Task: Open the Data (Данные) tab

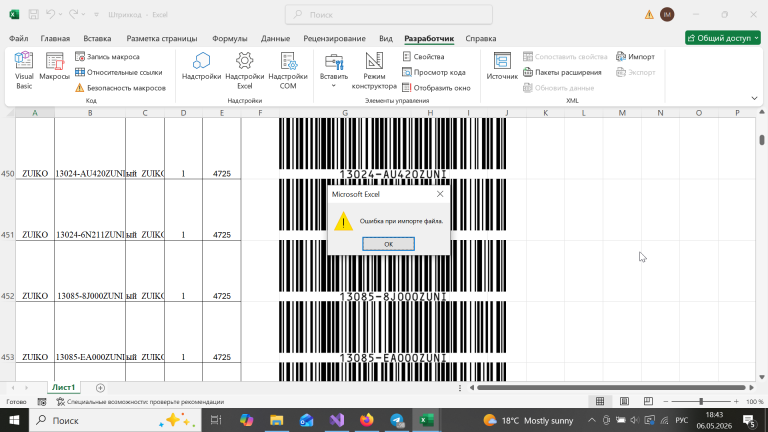Action: point(275,38)
